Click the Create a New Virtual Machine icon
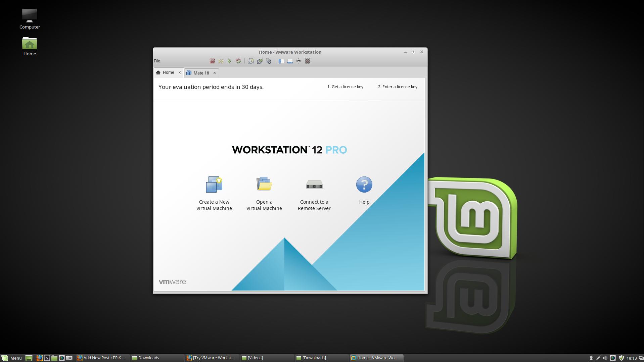The height and width of the screenshot is (362, 644). (214, 185)
